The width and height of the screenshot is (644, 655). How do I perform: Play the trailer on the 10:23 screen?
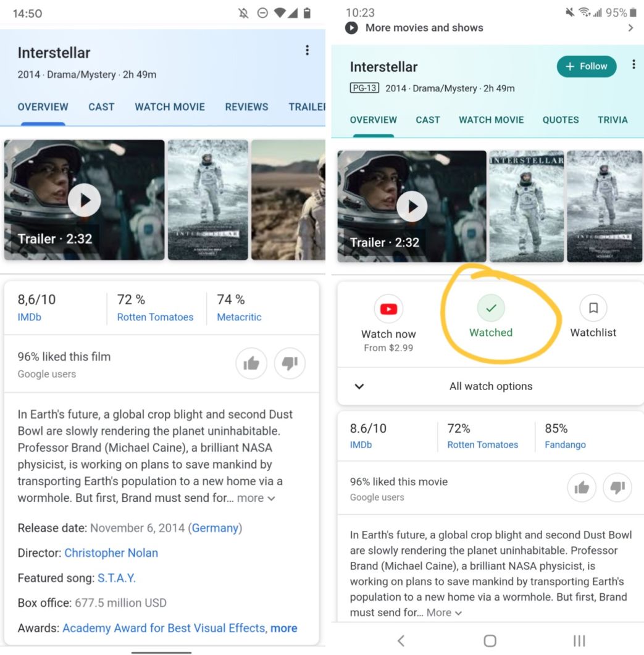pos(412,206)
